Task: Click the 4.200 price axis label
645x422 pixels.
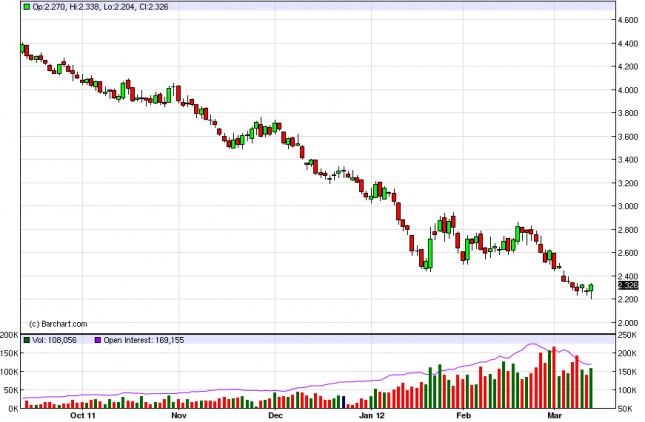Action: point(628,66)
